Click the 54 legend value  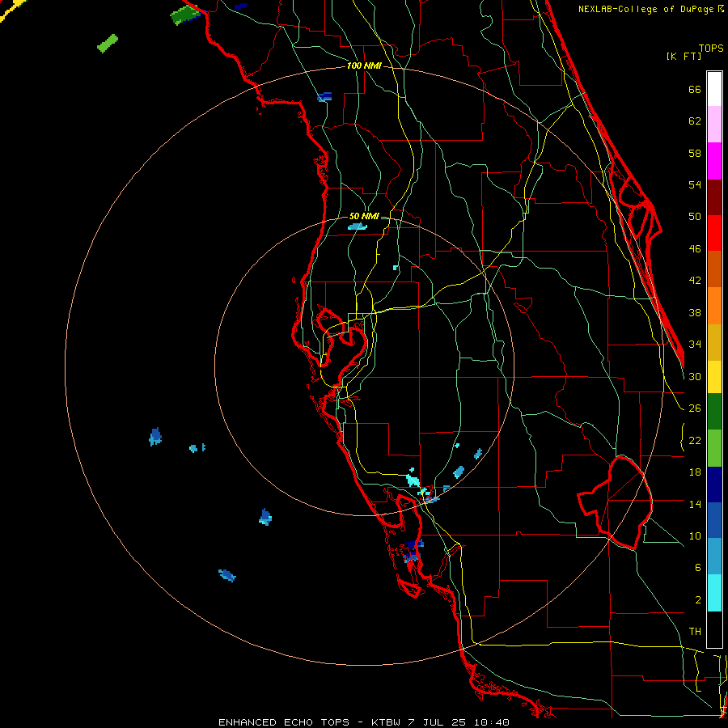(695, 184)
